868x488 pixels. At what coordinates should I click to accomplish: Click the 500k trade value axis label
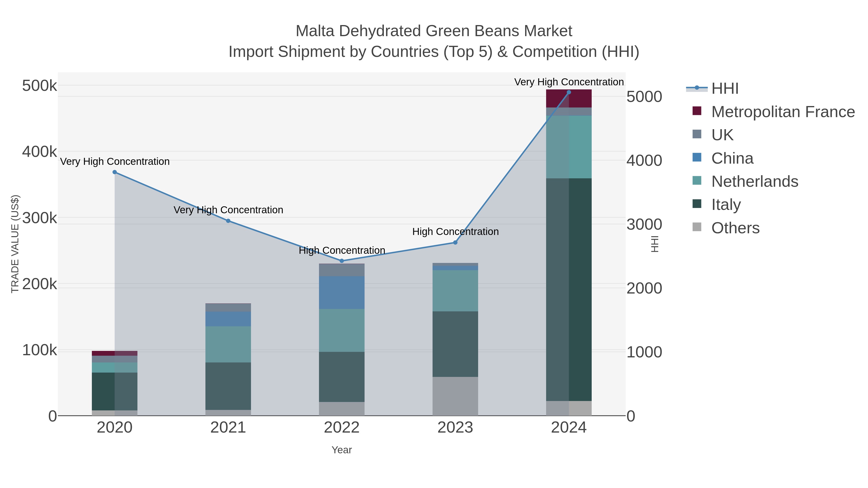(40, 86)
